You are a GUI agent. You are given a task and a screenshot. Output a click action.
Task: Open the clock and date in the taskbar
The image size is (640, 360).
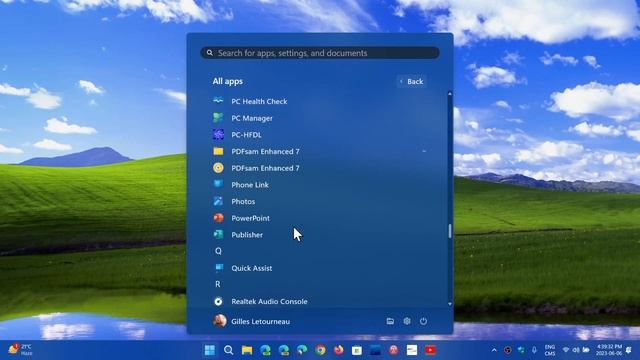click(x=609, y=350)
